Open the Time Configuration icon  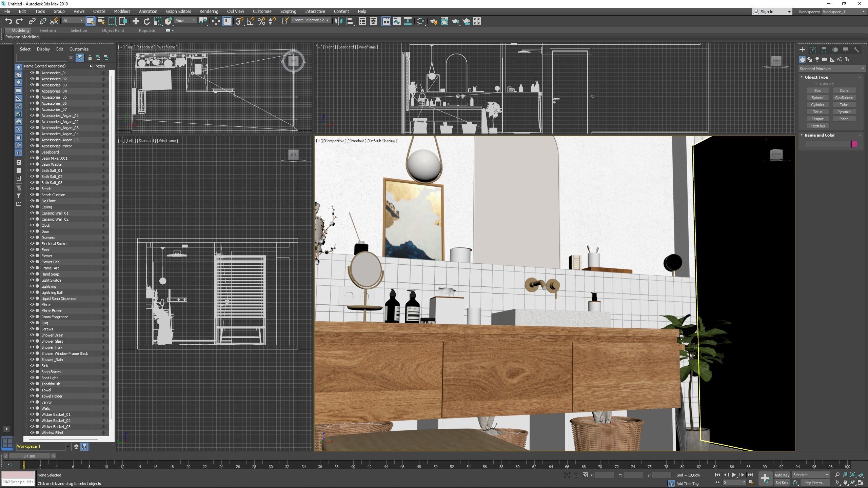point(751,483)
